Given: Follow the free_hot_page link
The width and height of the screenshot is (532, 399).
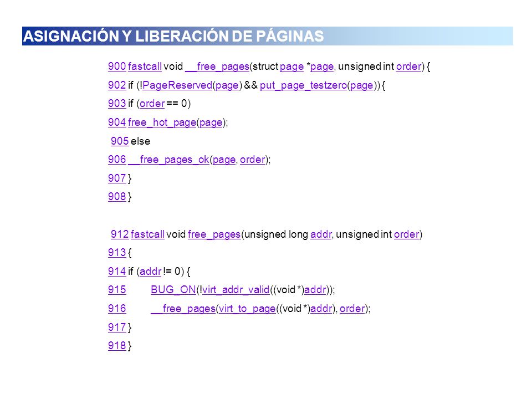Looking at the screenshot, I should click(162, 122).
